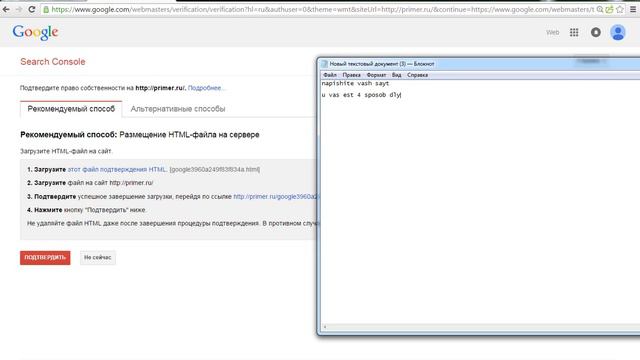640x360 pixels.
Task: Click the zoom magnifier icon in address bar
Action: tap(600, 9)
